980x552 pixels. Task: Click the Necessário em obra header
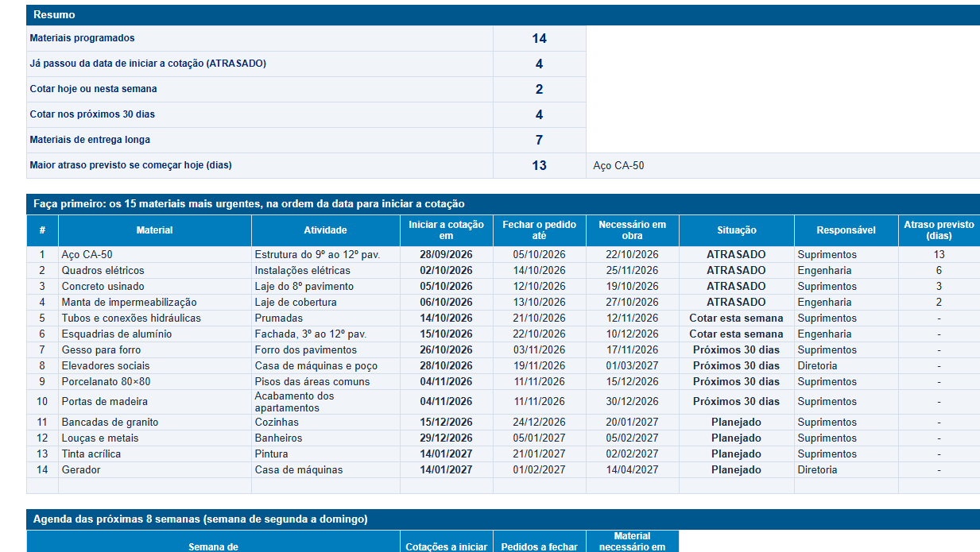(x=632, y=230)
